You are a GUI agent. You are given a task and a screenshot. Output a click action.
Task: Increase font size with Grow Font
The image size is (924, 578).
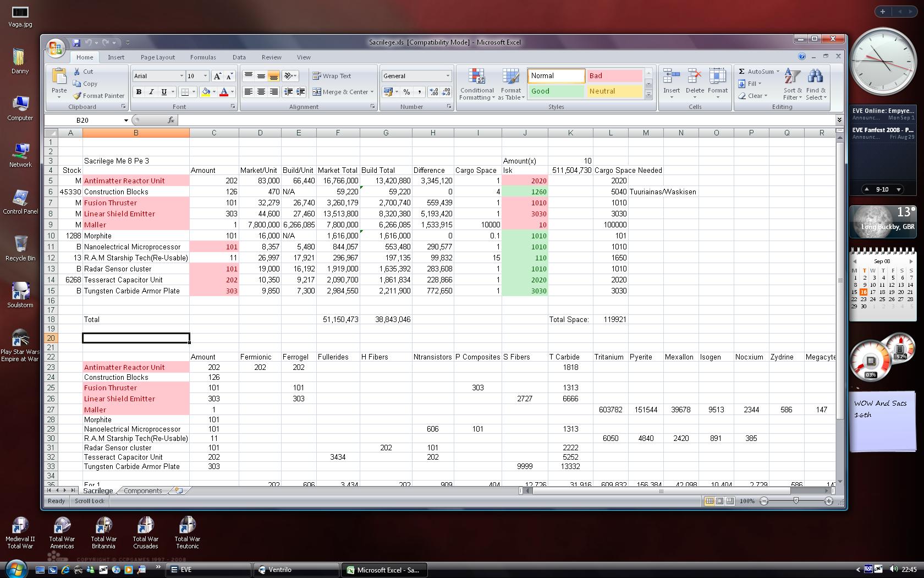(x=217, y=76)
